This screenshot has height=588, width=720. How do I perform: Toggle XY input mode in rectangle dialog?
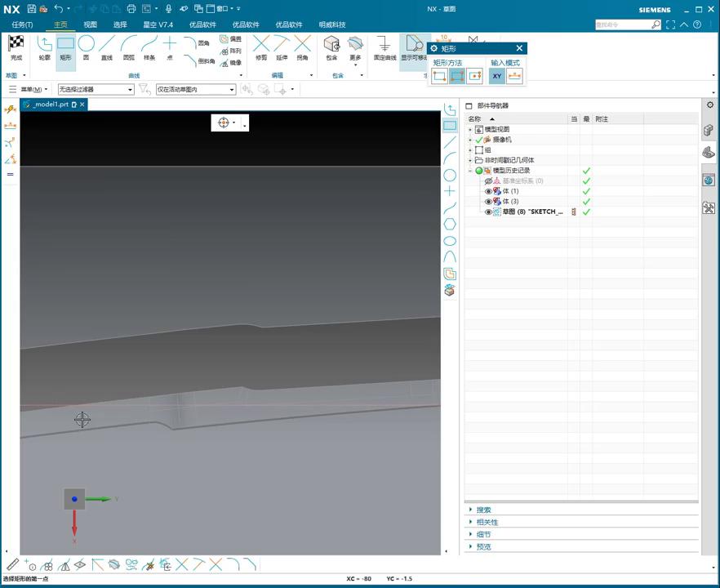pos(496,76)
